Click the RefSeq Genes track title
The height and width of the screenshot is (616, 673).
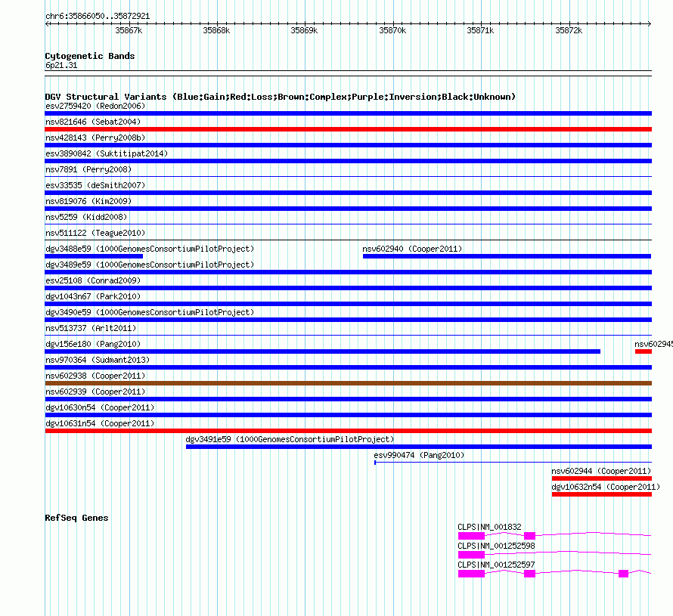pyautogui.click(x=76, y=518)
